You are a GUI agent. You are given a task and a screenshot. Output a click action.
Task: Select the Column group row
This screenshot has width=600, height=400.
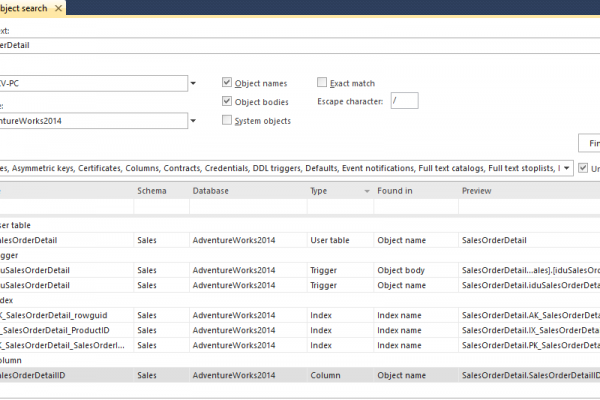coord(300,360)
